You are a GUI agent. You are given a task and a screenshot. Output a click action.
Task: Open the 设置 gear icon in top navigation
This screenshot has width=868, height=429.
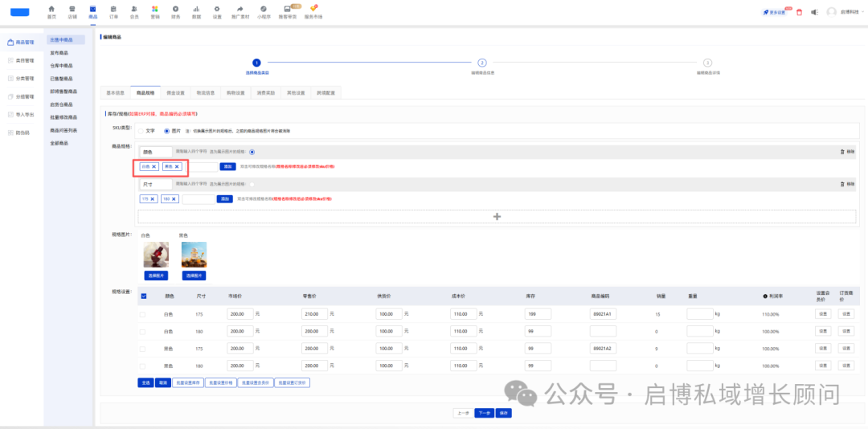(217, 9)
